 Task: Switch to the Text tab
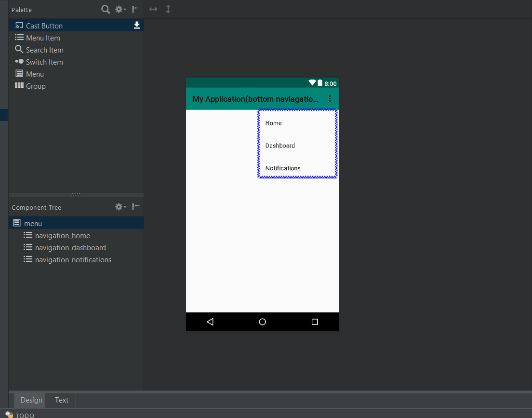[62, 400]
